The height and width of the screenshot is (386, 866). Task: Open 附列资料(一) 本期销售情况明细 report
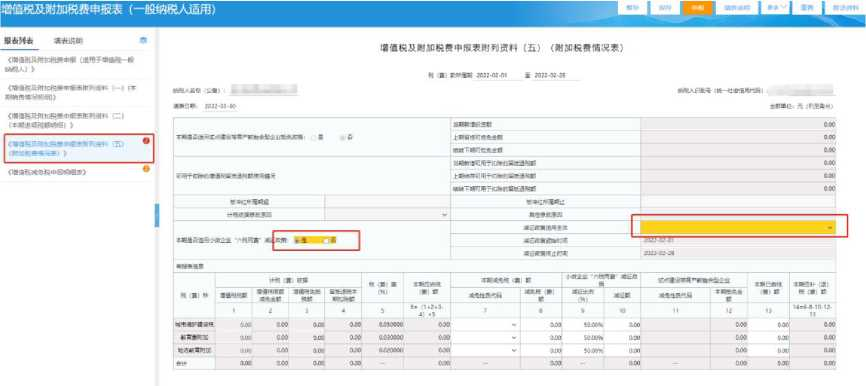(x=70, y=92)
